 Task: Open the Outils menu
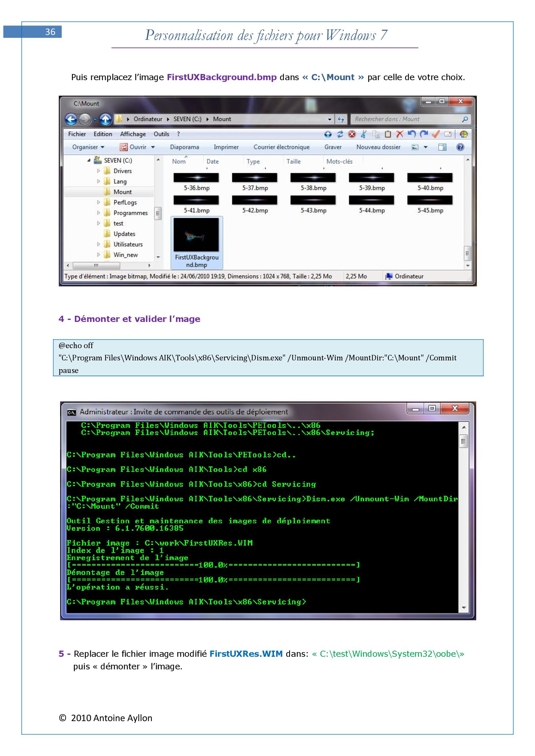coord(162,134)
